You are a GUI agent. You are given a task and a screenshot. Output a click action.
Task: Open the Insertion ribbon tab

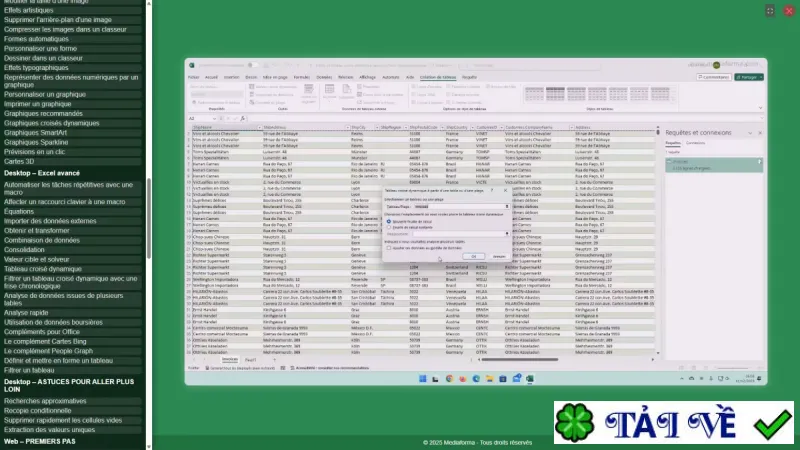coord(231,78)
